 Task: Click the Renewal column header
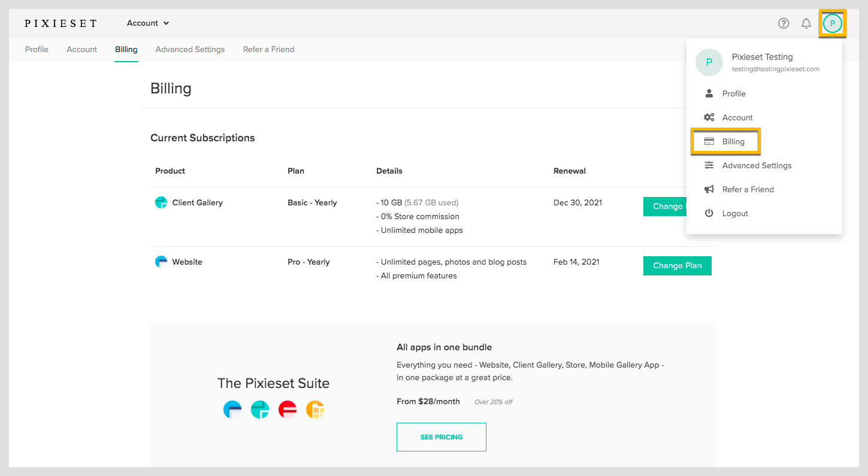tap(570, 171)
